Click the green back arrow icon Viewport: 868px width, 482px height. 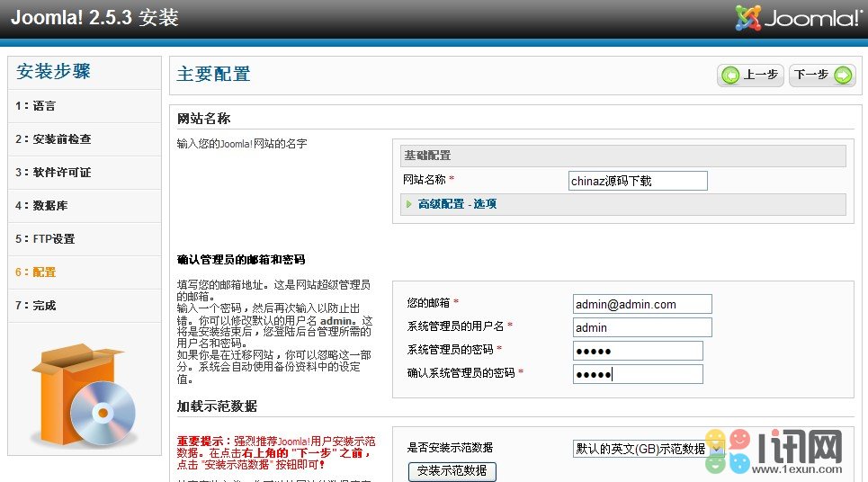(731, 76)
